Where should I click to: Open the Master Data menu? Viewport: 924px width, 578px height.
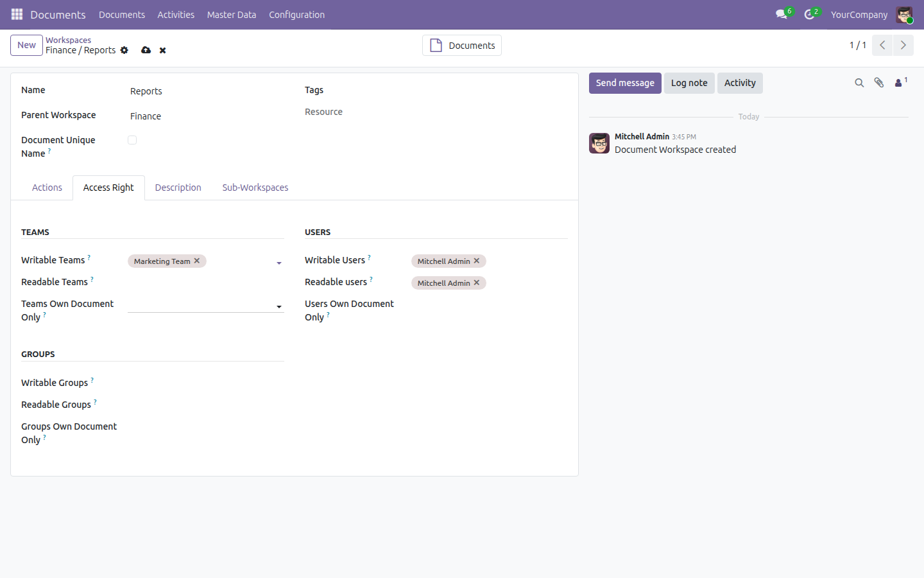pyautogui.click(x=232, y=15)
